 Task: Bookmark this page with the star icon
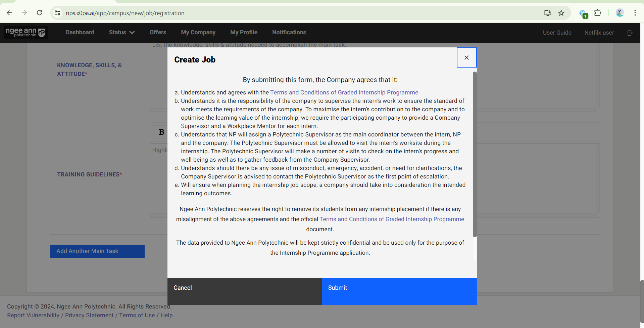(x=561, y=13)
